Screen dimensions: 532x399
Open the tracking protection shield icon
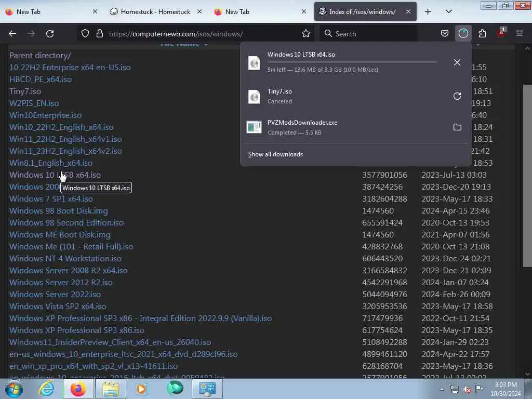[85, 34]
